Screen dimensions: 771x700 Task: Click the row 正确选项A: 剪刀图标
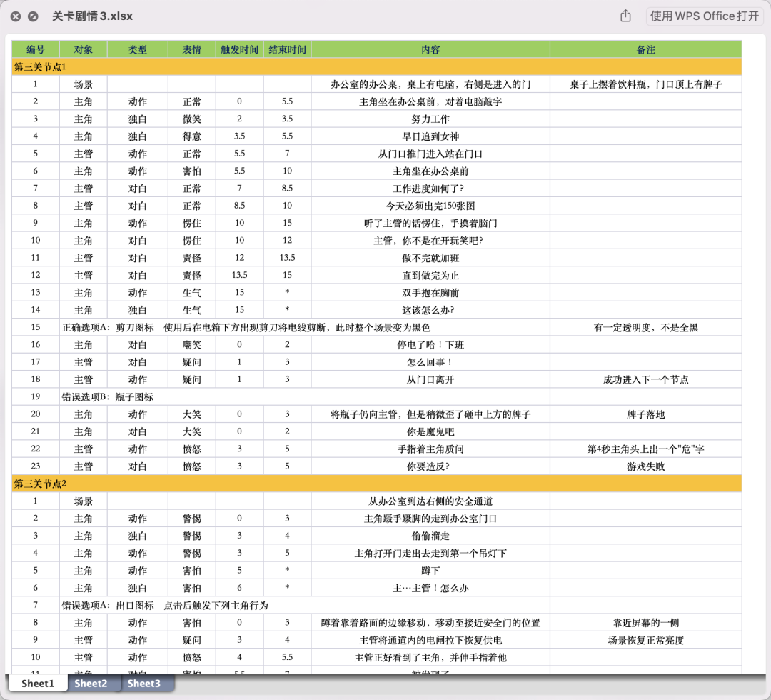tap(304, 327)
